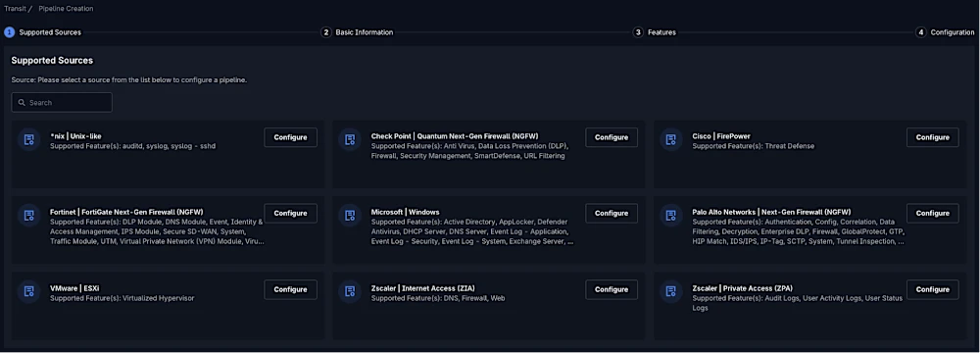Click 'Fortinet | FortiGate Next-Gen Firewall (NGFW)' title
The width and height of the screenshot is (980, 353).
[126, 212]
